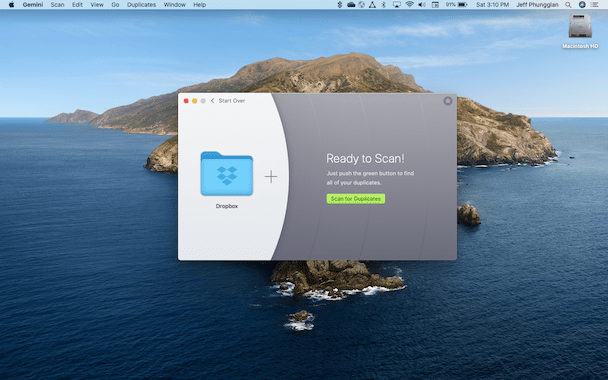The image size is (608, 380).
Task: Click the globe icon in menu bar
Action: point(361,5)
